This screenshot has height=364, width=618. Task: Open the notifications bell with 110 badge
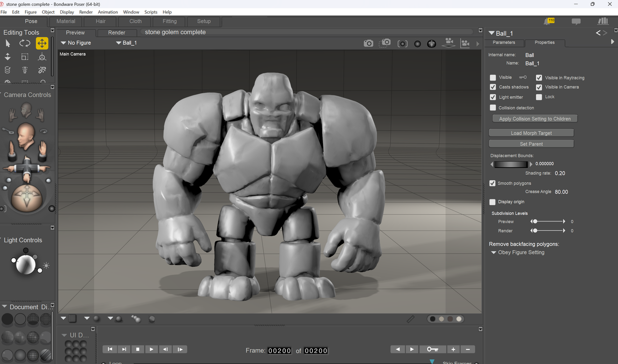click(x=548, y=21)
